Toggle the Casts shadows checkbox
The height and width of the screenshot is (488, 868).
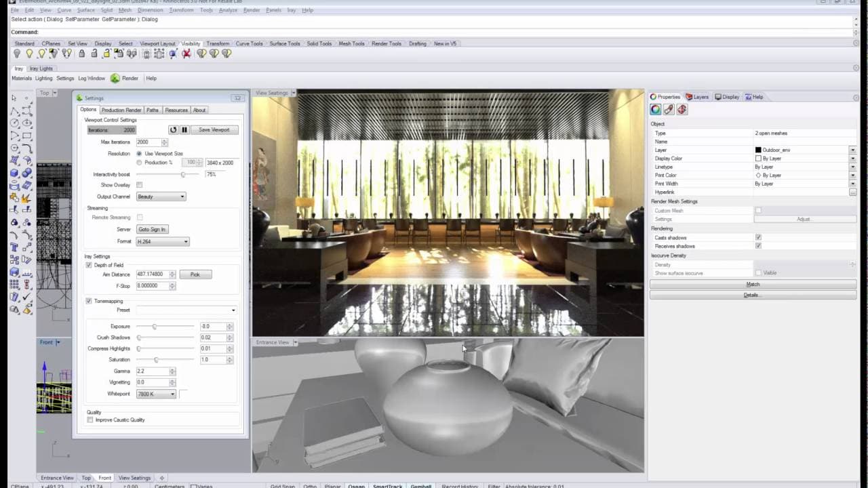[758, 238]
